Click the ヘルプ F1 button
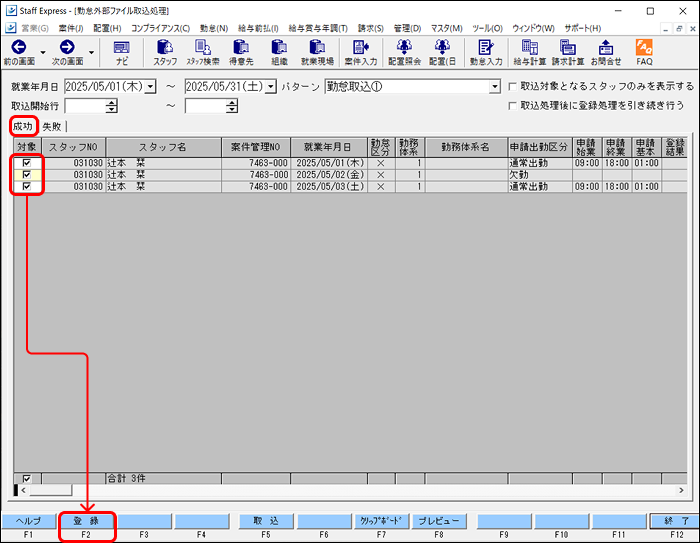Image resolution: width=700 pixels, height=543 pixels. 29,521
